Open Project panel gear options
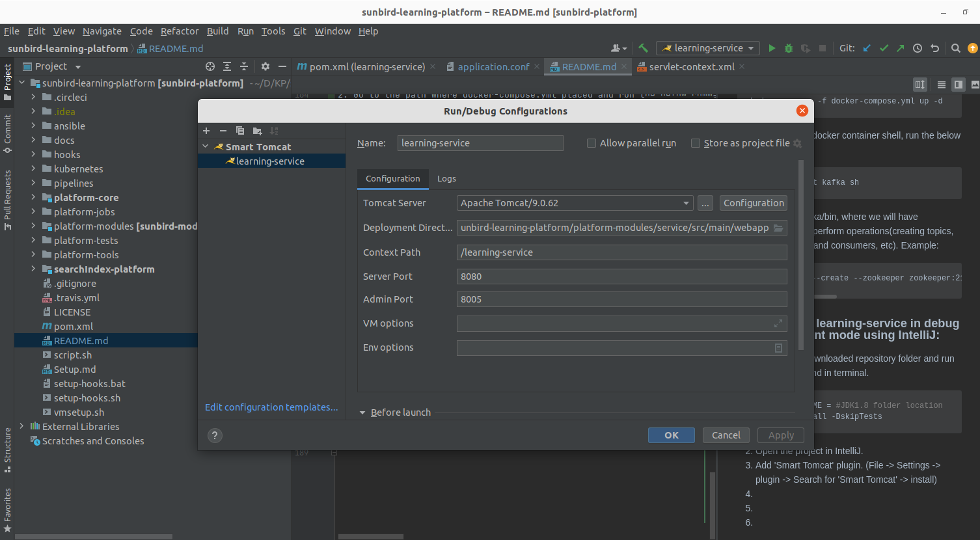The image size is (980, 540). (x=265, y=66)
